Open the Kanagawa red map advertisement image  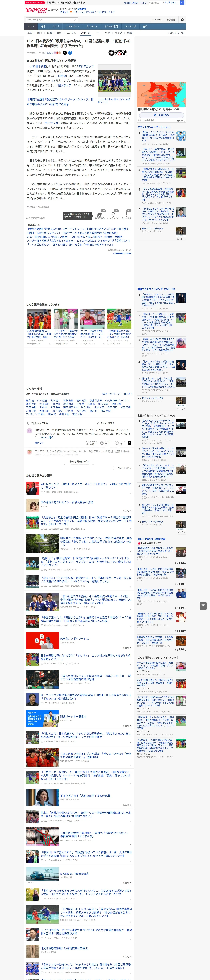pos(162,94)
